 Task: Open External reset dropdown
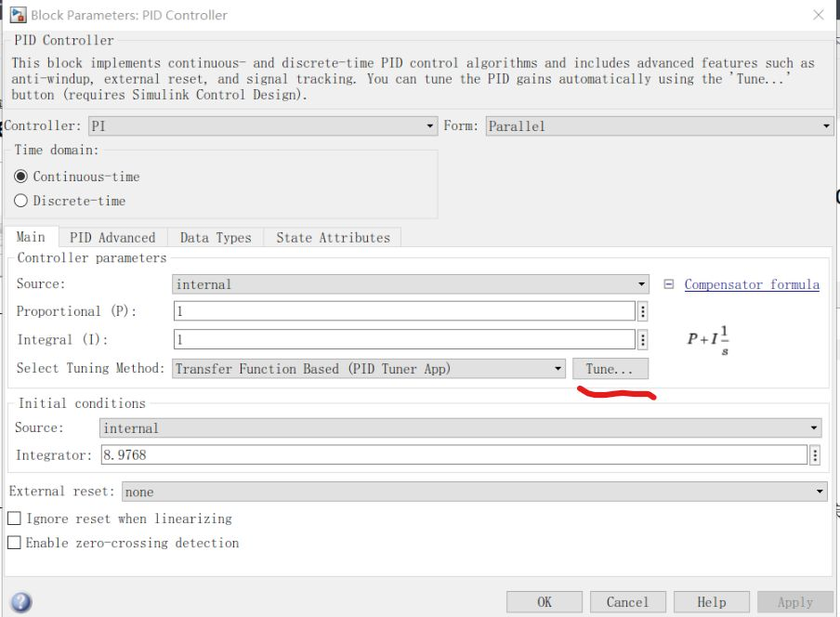pyautogui.click(x=475, y=492)
